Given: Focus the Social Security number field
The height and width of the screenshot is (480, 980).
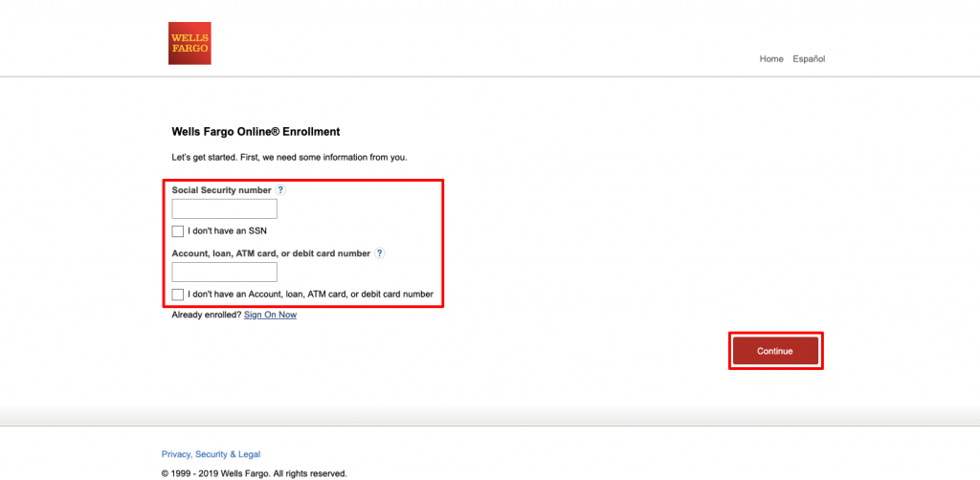Looking at the screenshot, I should pyautogui.click(x=224, y=209).
